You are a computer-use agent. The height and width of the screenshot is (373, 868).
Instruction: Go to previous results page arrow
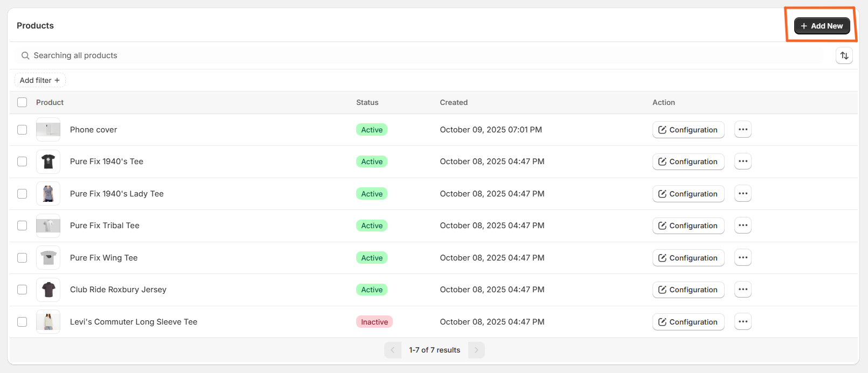click(393, 350)
